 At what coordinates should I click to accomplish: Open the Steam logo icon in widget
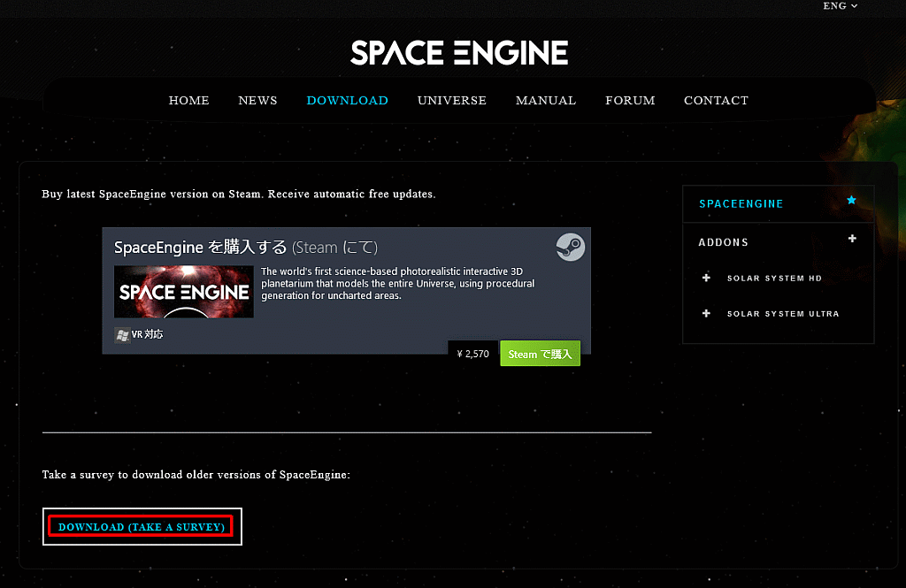click(571, 248)
